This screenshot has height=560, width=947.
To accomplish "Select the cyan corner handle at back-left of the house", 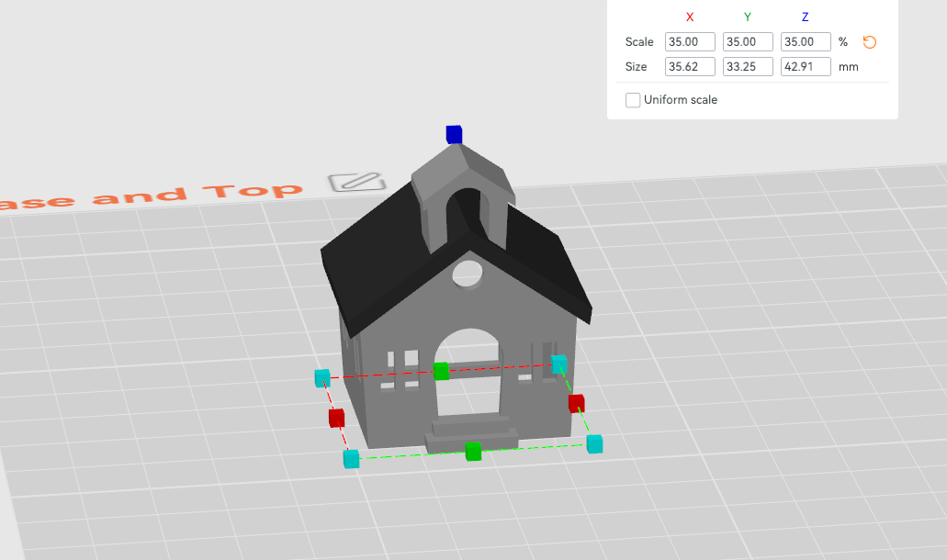I will 322,378.
